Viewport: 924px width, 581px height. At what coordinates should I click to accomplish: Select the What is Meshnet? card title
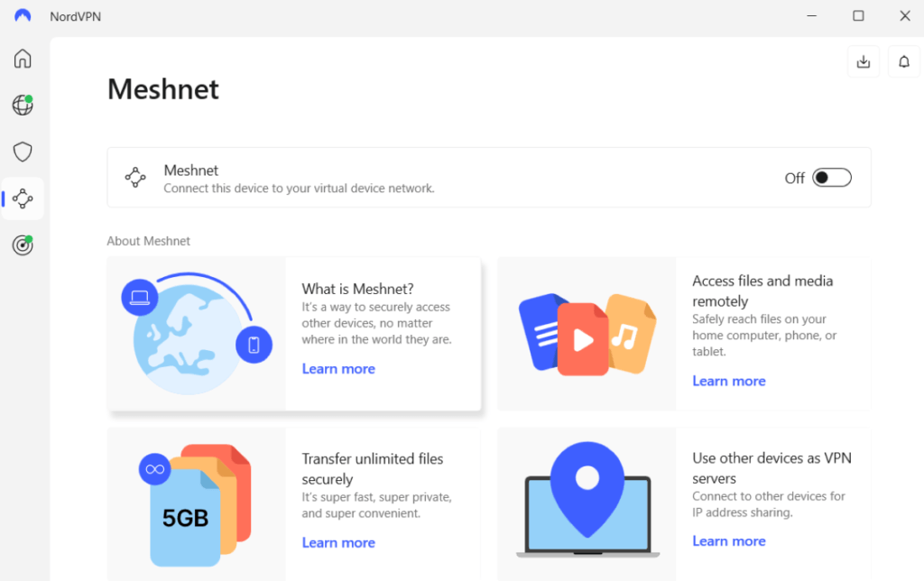coord(357,289)
